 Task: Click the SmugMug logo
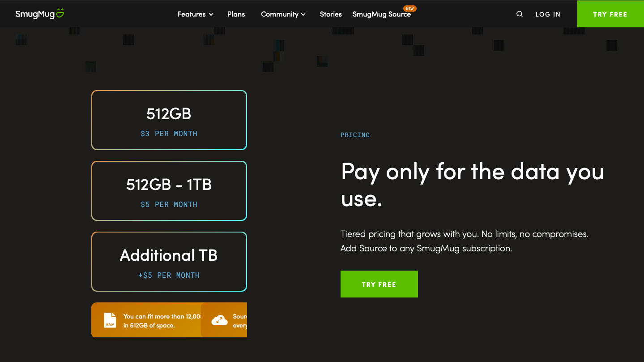click(x=40, y=14)
